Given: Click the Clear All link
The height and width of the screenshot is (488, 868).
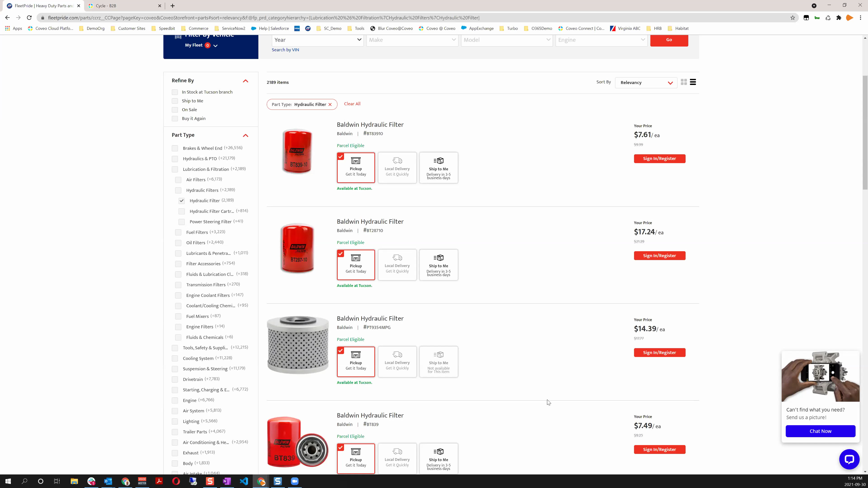Looking at the screenshot, I should (x=352, y=104).
